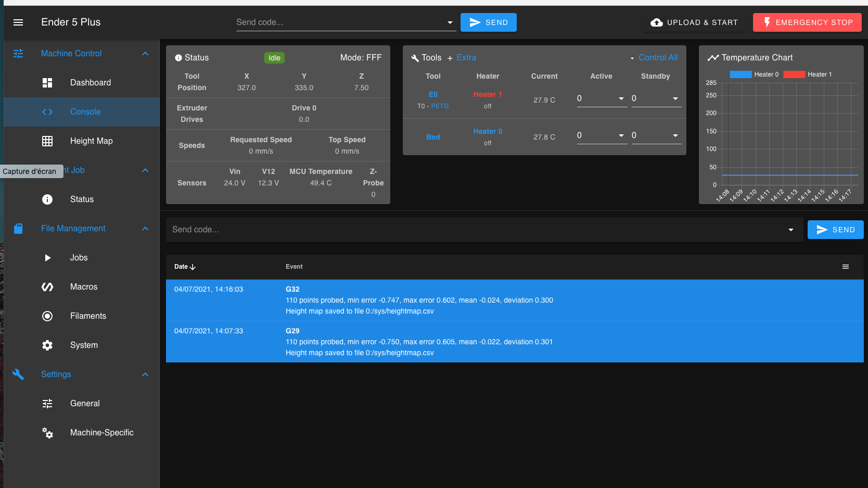
Task: Click the top bar SEND button
Action: (489, 22)
